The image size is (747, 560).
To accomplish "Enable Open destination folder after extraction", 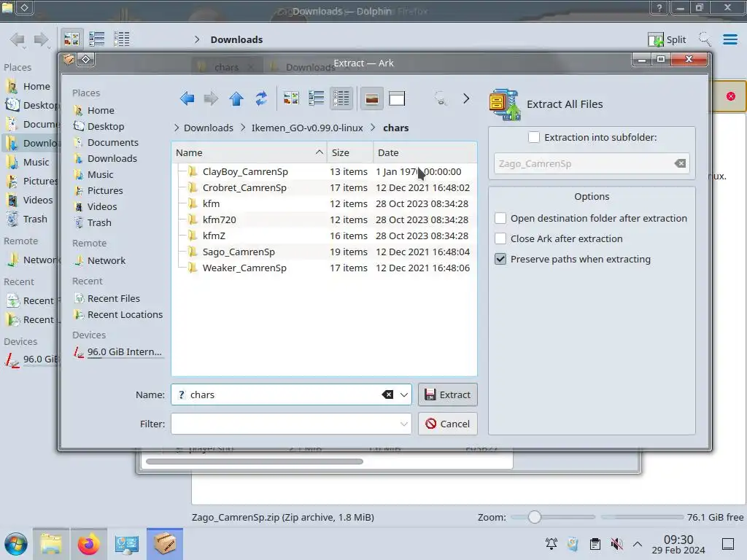I will tap(500, 218).
